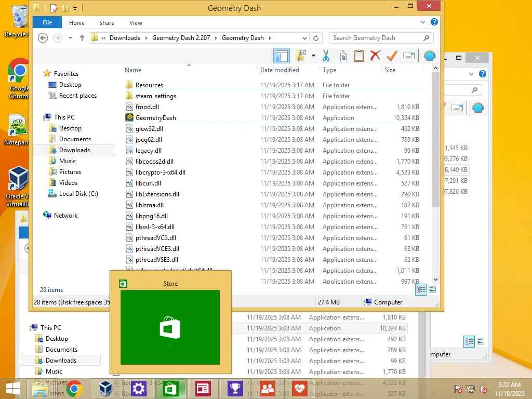This screenshot has width=532, height=399.
Task: Switch to the Home tab
Action: (x=77, y=23)
